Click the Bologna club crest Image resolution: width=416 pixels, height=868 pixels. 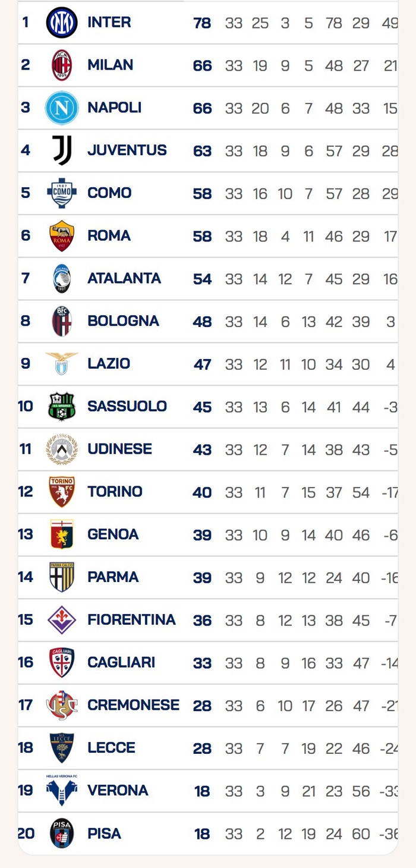pos(62,322)
